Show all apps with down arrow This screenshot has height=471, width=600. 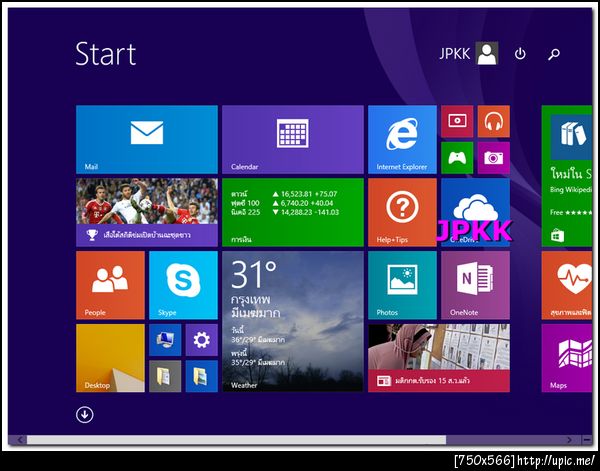(85, 414)
